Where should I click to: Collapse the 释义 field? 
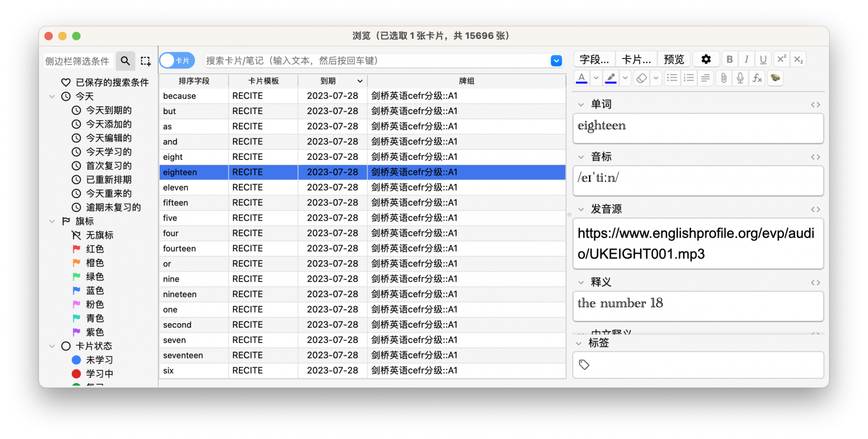click(581, 283)
